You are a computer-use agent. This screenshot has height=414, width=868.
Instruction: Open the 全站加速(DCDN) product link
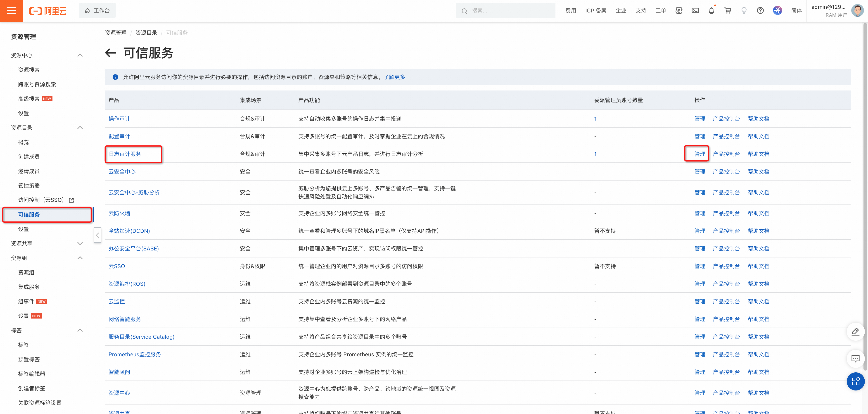pos(129,231)
